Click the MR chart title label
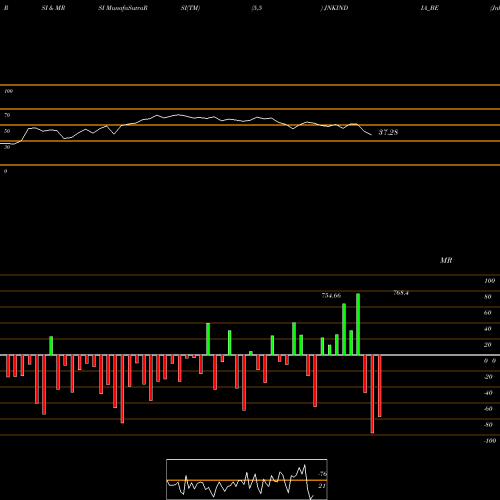The height and width of the screenshot is (500, 500). click(x=446, y=260)
